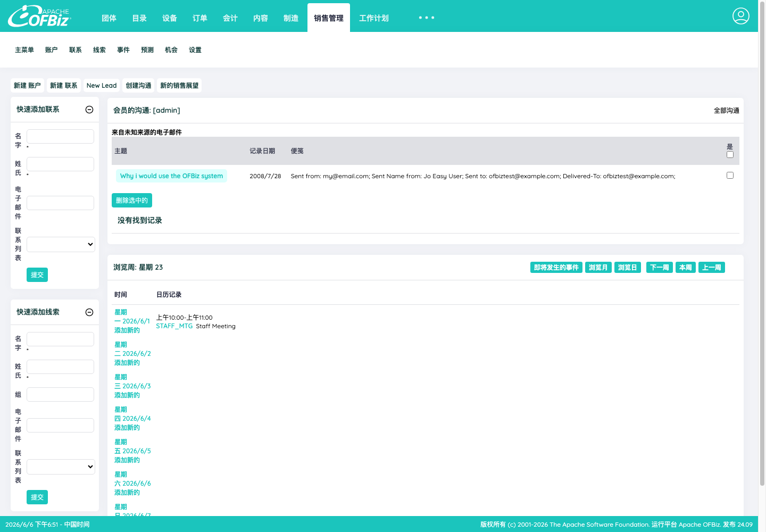Focus 姓氏 field in quick add lead
Viewport: 766px width, 532px height.
61,367
